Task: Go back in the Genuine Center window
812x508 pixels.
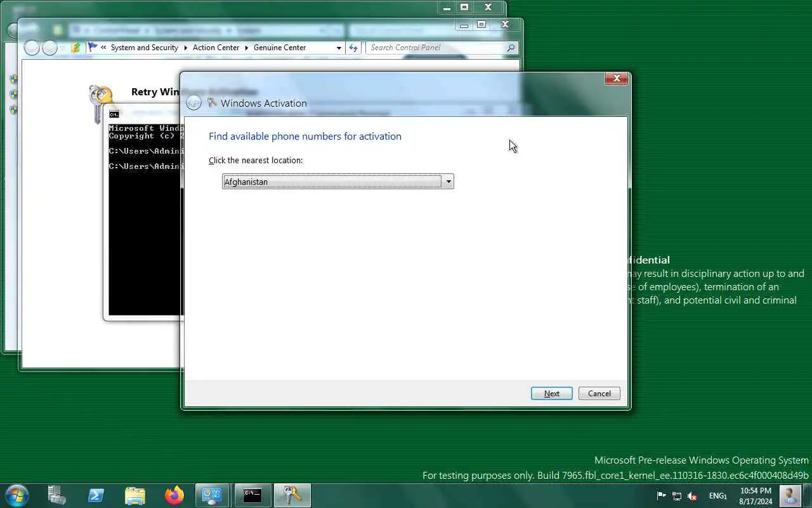Action: tap(32, 48)
